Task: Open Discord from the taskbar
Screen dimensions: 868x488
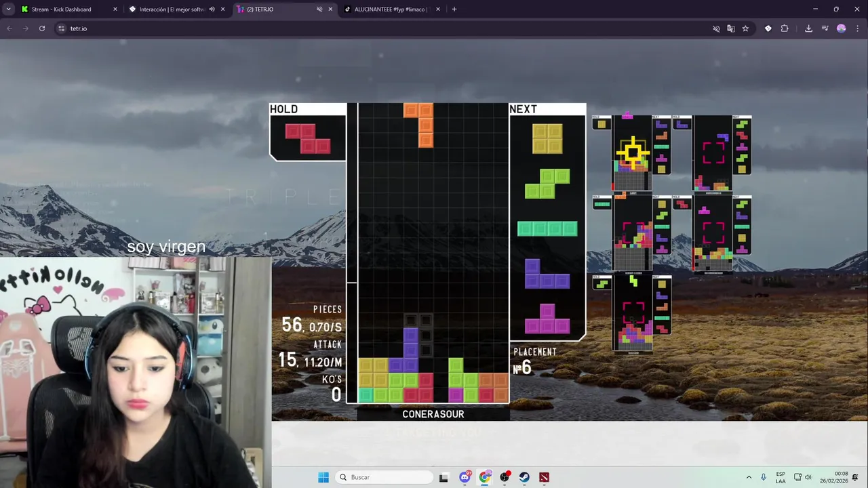Action: [x=465, y=477]
